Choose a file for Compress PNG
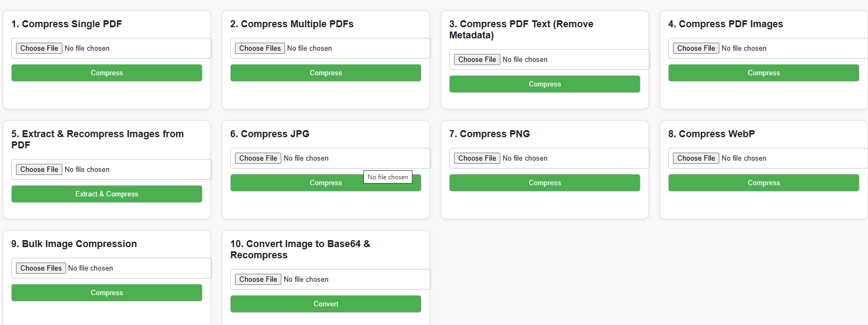Viewport: 868px width, 325px height. pyautogui.click(x=477, y=158)
